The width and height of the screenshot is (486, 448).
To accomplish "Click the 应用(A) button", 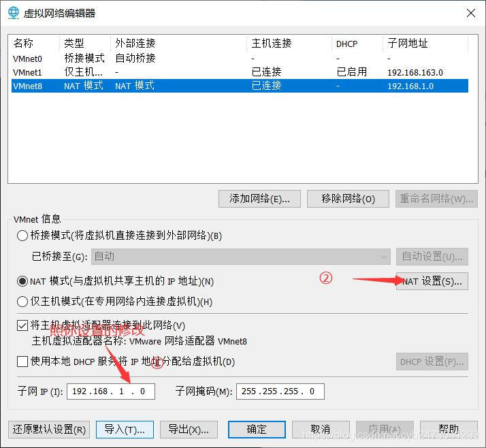I will tap(385, 430).
